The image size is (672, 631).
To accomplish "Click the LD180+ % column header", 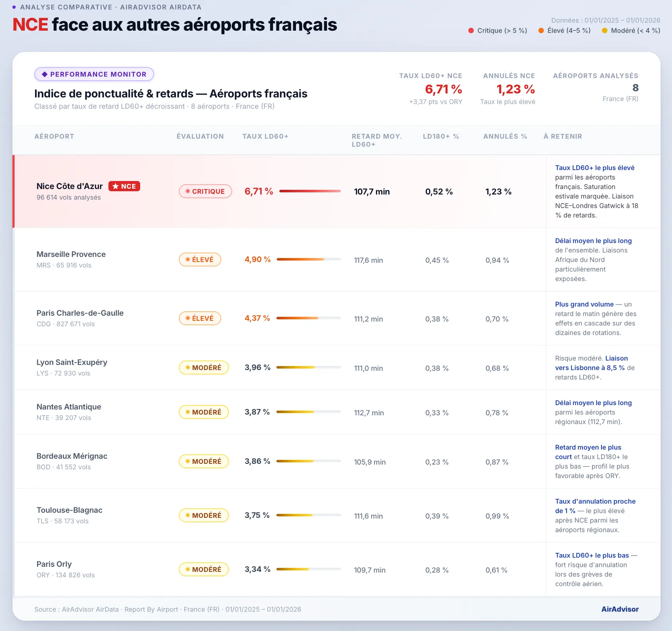I will click(x=441, y=136).
